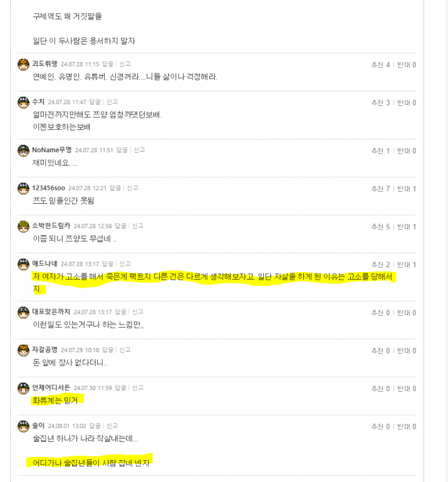The image size is (448, 482).
Task: Click 신고 on 술이's comment
Action: [x=112, y=426]
